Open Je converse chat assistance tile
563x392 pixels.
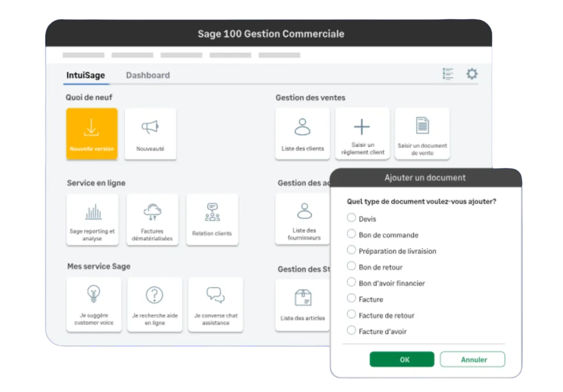[x=216, y=304]
